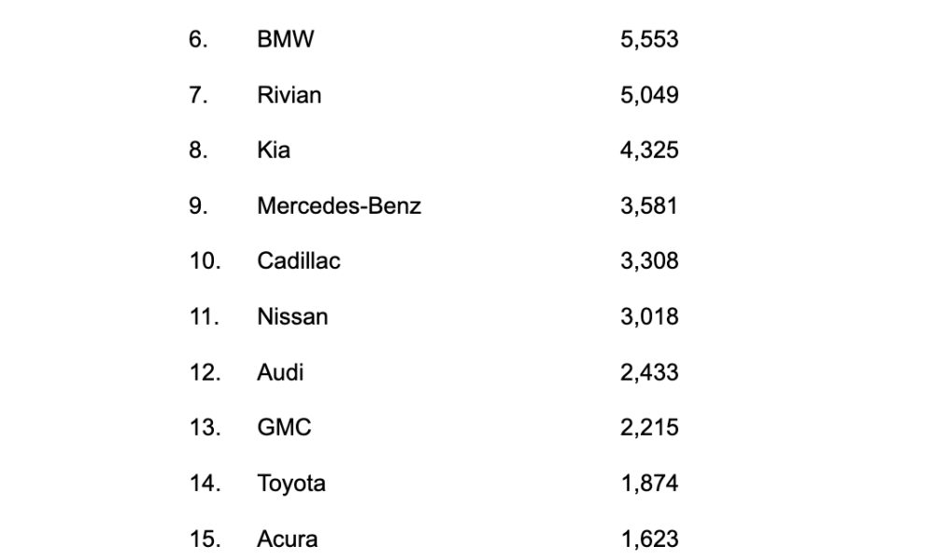The width and height of the screenshot is (934, 560).
Task: Click rank number 15. beside Acura
Action: click(205, 539)
